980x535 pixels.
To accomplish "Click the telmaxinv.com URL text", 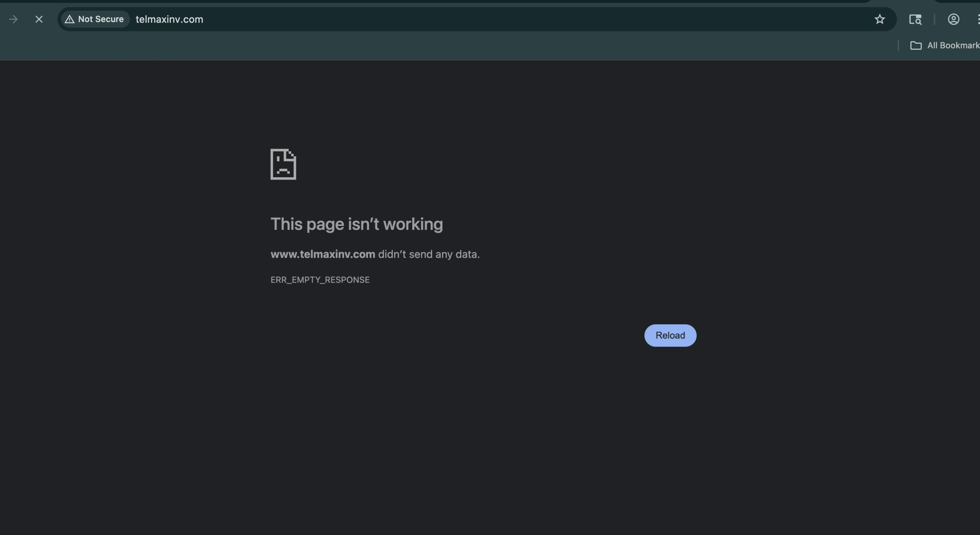I will [169, 19].
